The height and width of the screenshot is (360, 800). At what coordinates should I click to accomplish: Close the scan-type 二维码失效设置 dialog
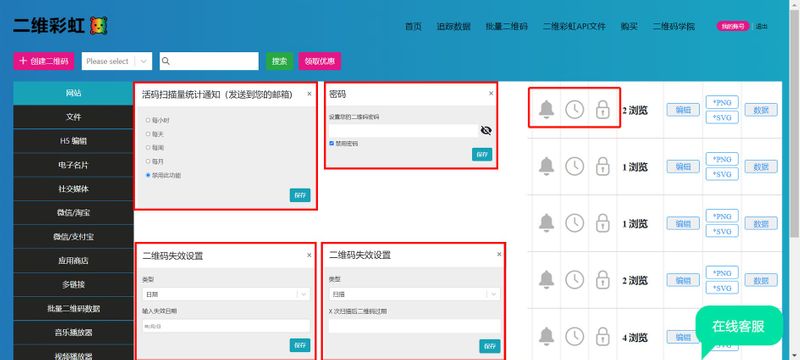(x=499, y=254)
